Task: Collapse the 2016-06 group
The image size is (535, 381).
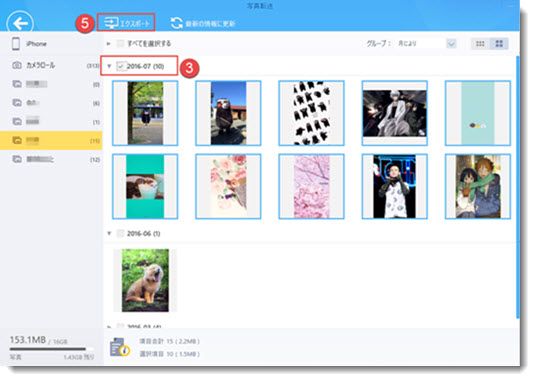Action: tap(109, 233)
